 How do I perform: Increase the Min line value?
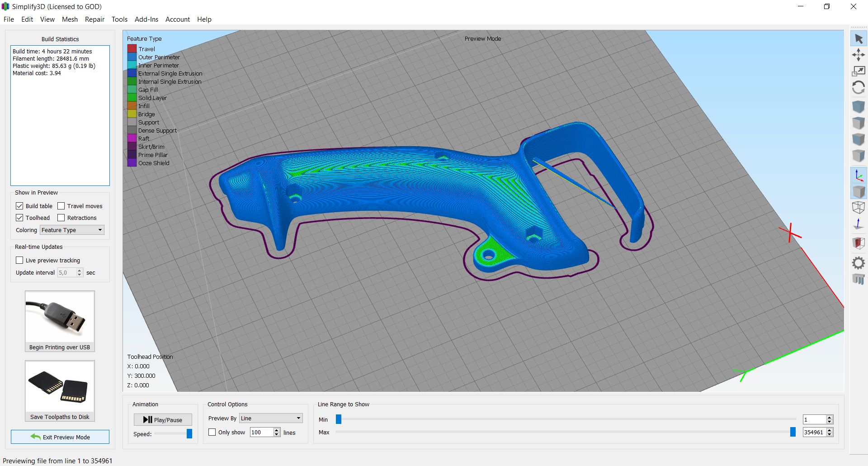pyautogui.click(x=829, y=417)
